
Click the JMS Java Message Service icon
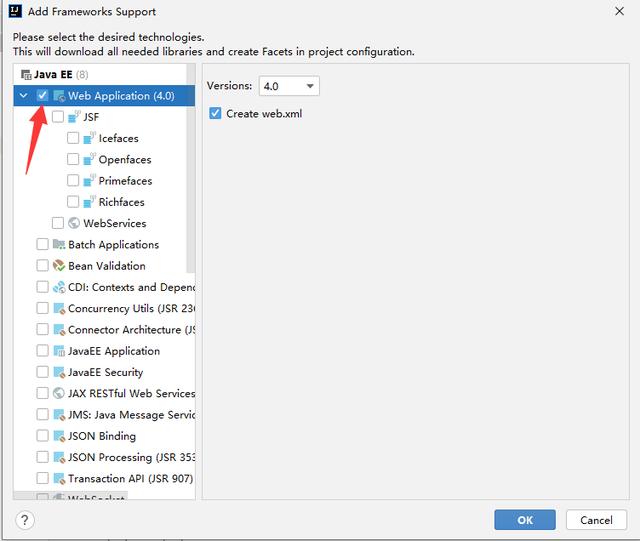coord(59,414)
